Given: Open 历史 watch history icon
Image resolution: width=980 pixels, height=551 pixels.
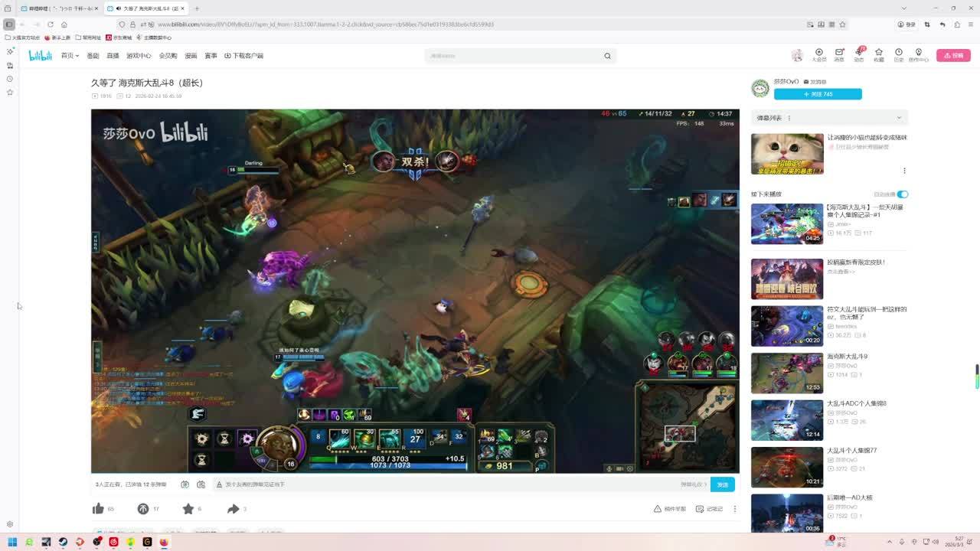Looking at the screenshot, I should [899, 55].
